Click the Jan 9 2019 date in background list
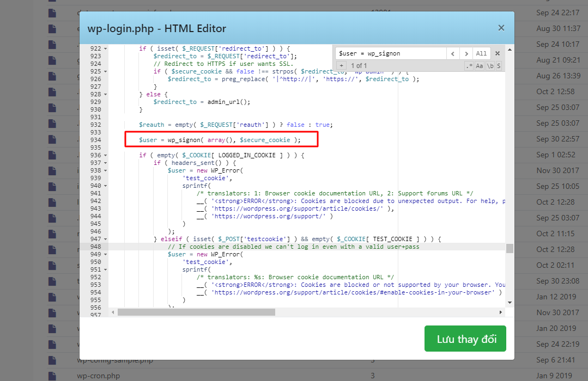Viewport: 588px width, 381px height. coord(554,376)
